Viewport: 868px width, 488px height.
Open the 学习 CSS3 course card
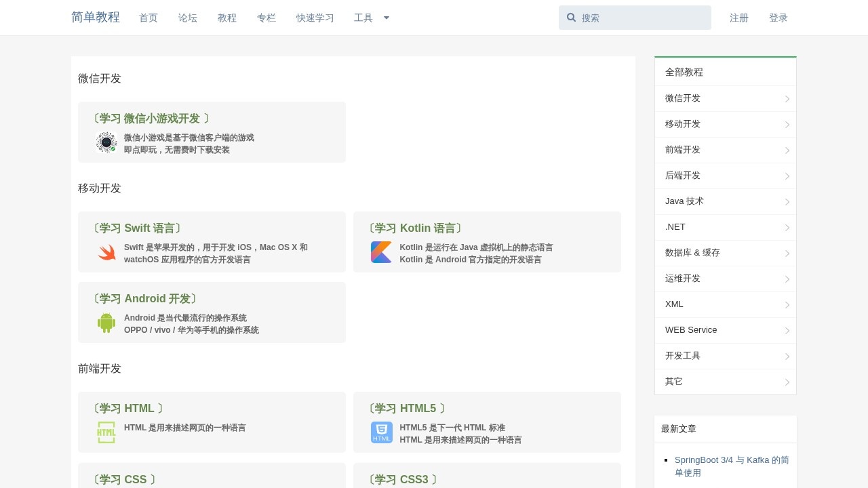point(404,479)
